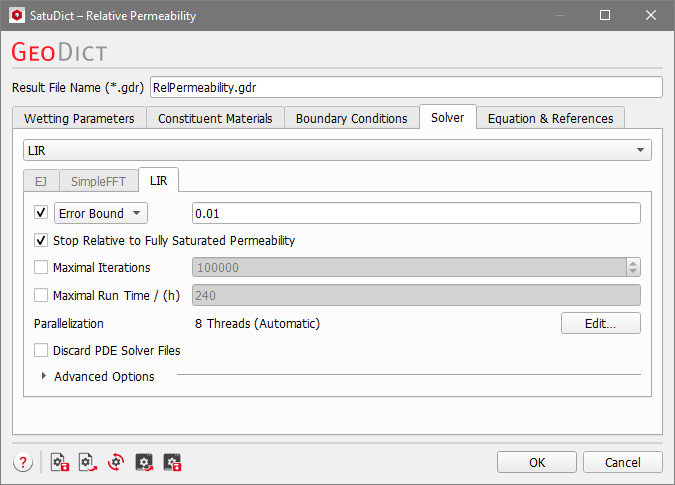Screen dimensions: 675x485
Task: Toggle Stop Relative to Fully Saturated Permeability
Action: tap(41, 240)
